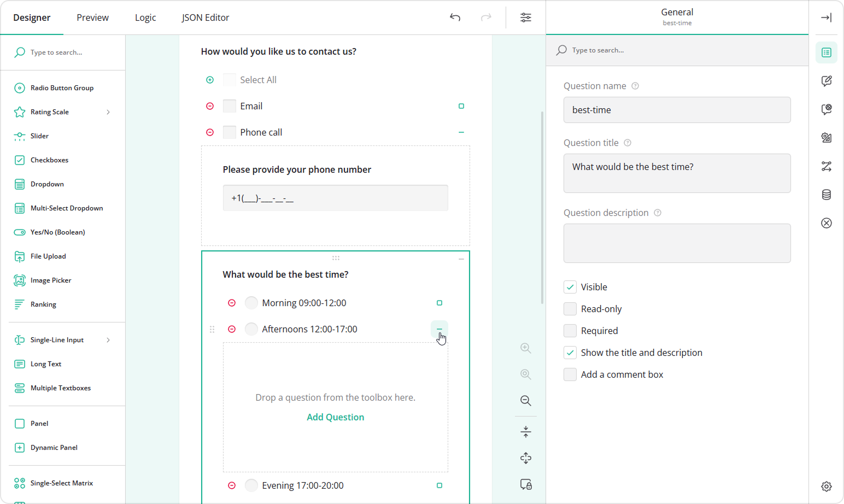Disable the Visible checkbox

pos(570,286)
